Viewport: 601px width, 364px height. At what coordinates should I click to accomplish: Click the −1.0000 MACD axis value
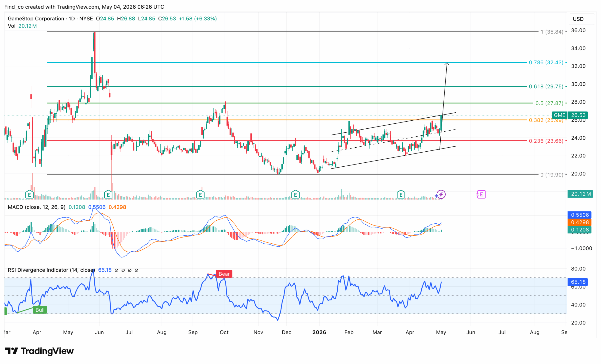(x=582, y=249)
